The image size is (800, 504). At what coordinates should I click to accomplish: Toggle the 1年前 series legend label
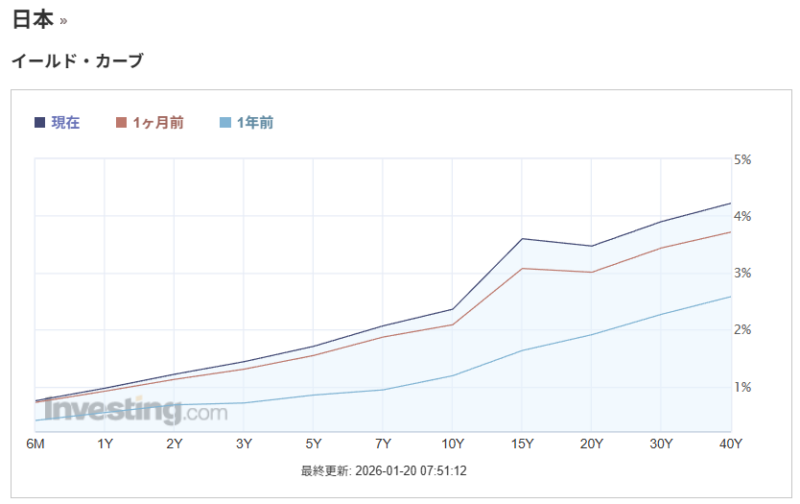(x=255, y=123)
